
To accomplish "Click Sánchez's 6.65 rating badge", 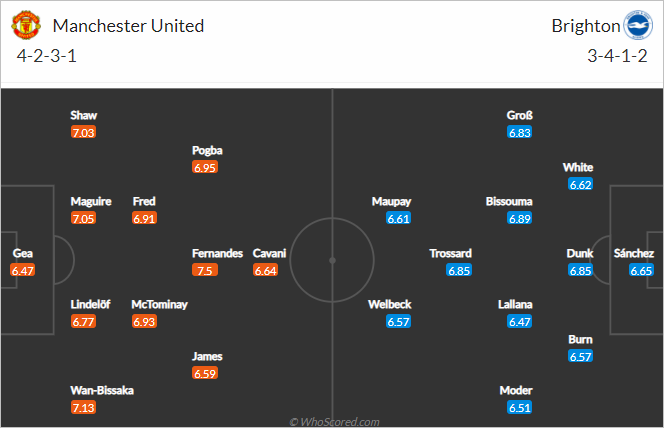I will 641,270.
